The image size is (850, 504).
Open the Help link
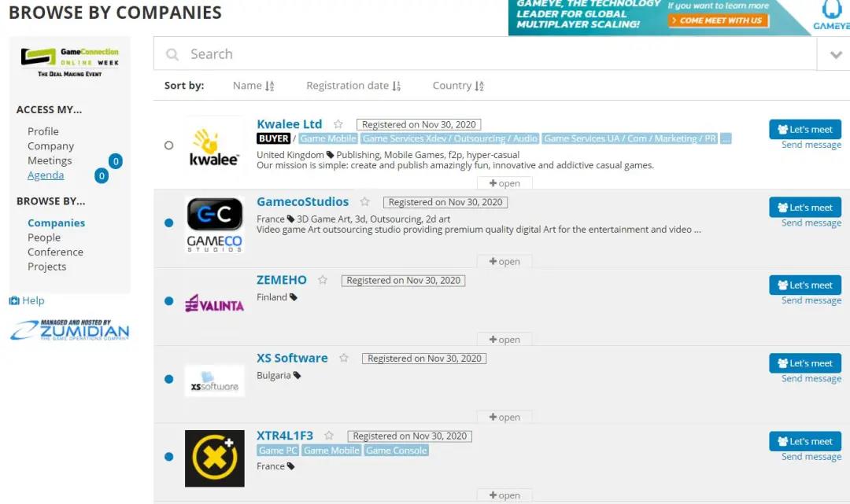pos(27,300)
